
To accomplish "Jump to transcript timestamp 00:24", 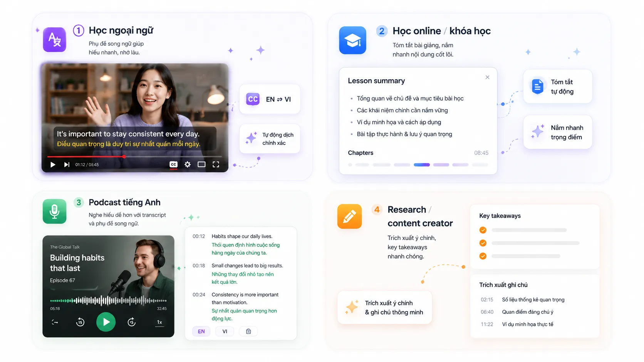I will (199, 295).
